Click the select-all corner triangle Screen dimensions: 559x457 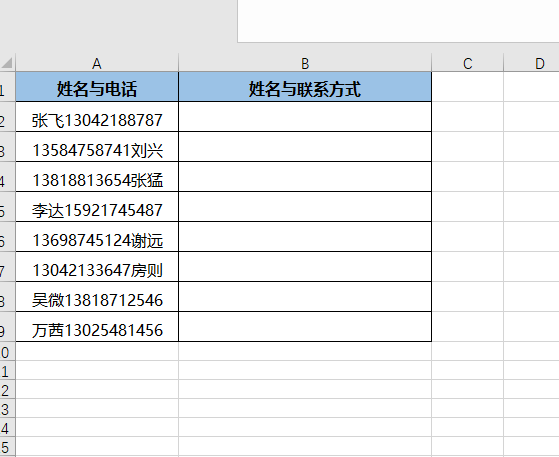7,63
